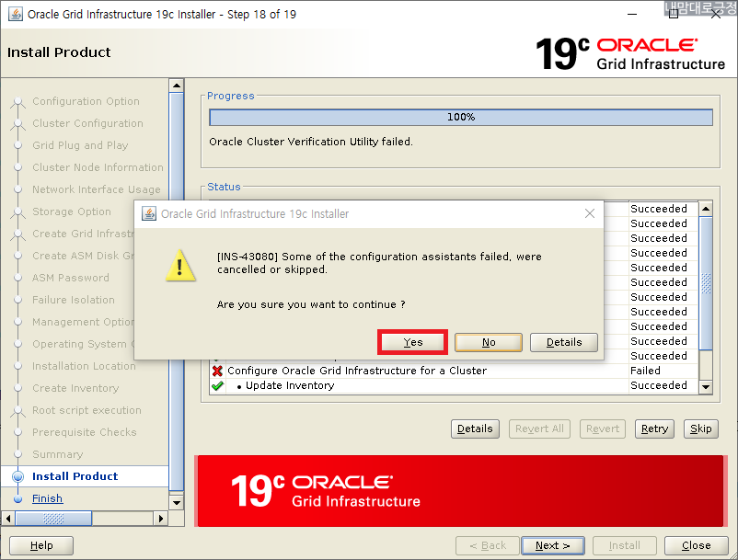This screenshot has height=560, width=738.
Task: Click the status list vertical scrollbar thumb
Action: [706, 283]
